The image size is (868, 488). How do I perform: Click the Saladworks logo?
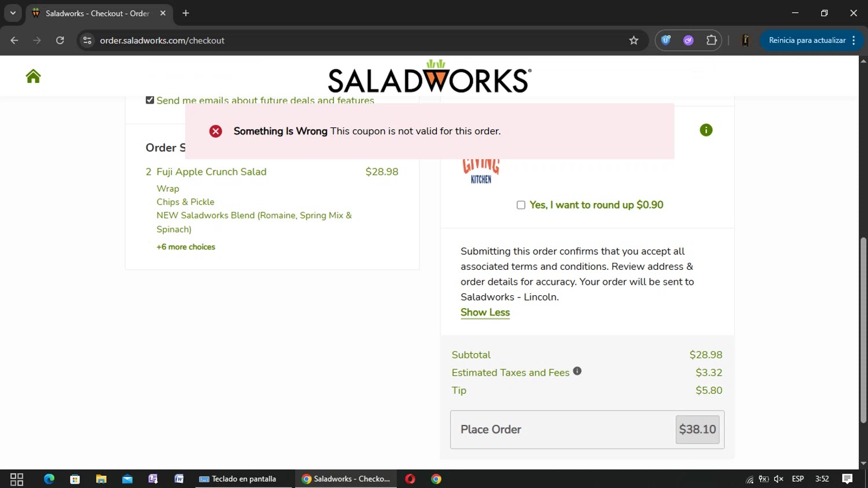429,76
